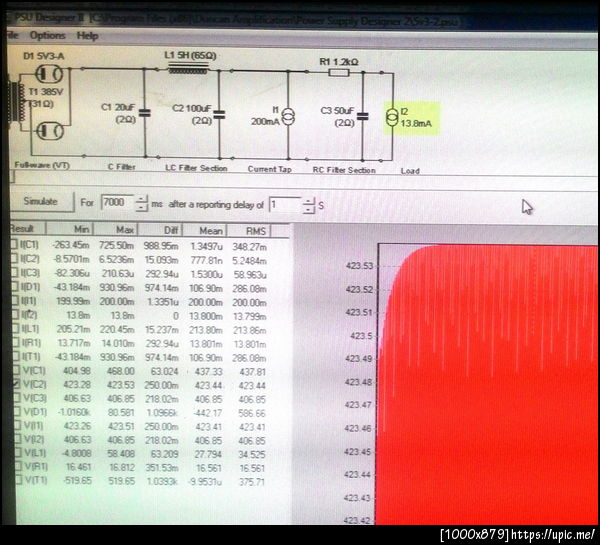Toggle the V(D1) result checkbox
Image resolution: width=600 pixels, height=545 pixels.
(17, 411)
